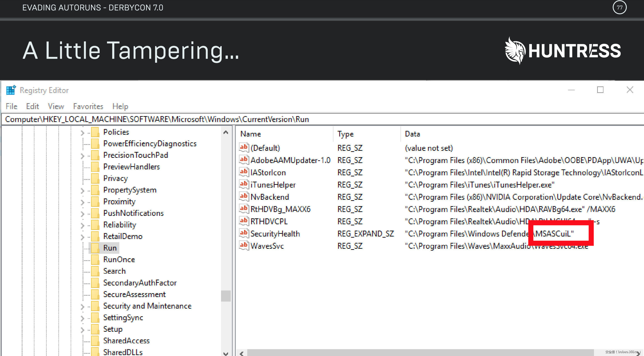Click the AdobeAAMUpdater-1.0 value icon
The width and height of the screenshot is (644, 356).
coord(244,160)
